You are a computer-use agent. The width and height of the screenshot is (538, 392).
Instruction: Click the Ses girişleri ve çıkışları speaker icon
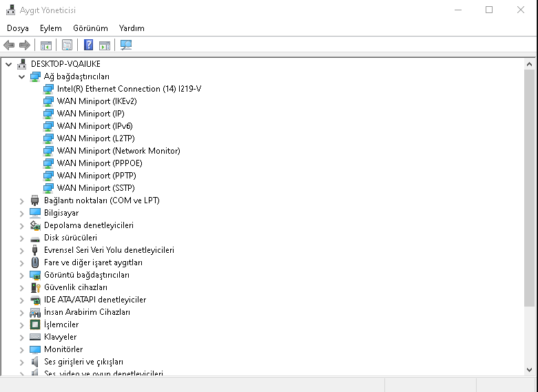point(34,362)
